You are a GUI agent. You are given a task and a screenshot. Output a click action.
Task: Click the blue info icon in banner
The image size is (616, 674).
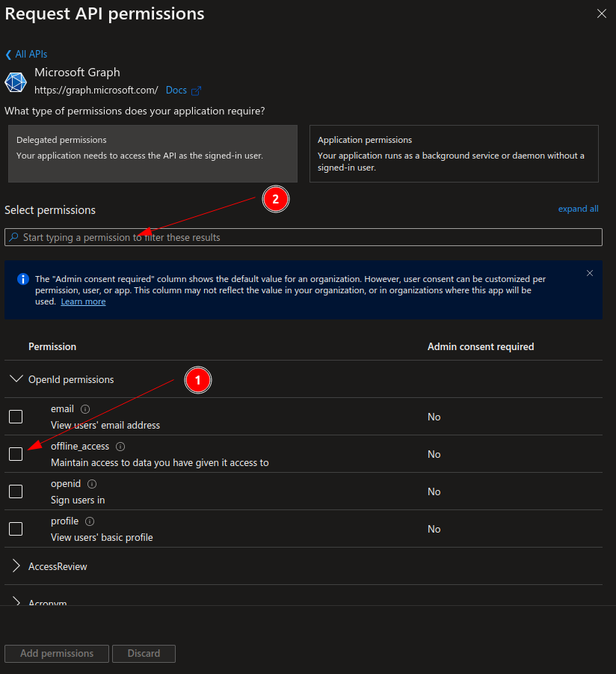pyautogui.click(x=22, y=279)
